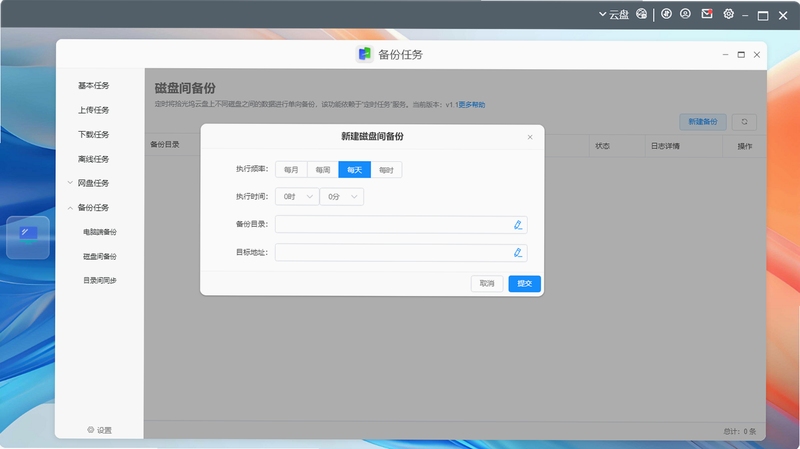Screen dimensions: 800x449
Task: Open the user account icon
Action: pos(685,14)
